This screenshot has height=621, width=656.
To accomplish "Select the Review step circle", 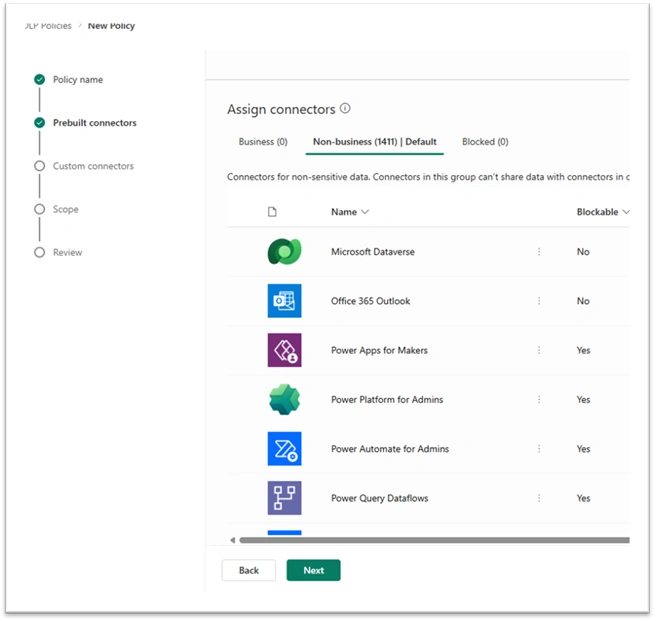I will (40, 252).
